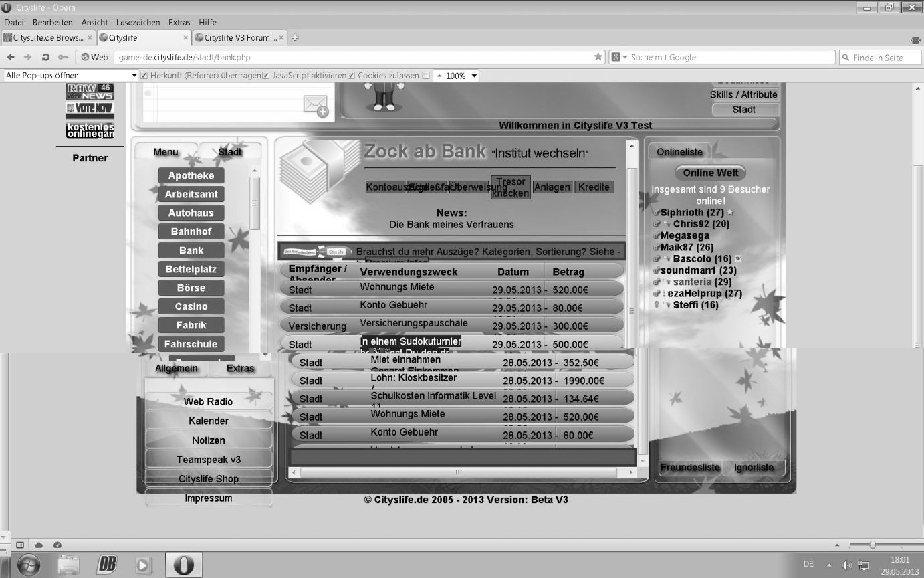Open Opera Link cloud icon in status bar

pyautogui.click(x=39, y=545)
